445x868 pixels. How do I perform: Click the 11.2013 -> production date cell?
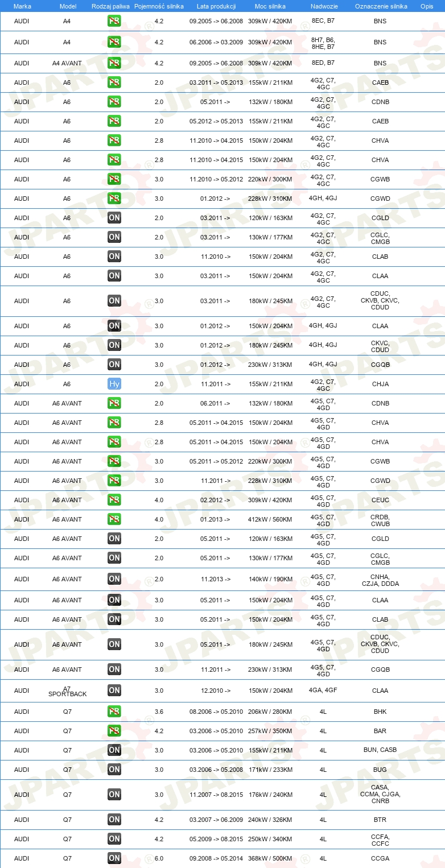coord(216,579)
